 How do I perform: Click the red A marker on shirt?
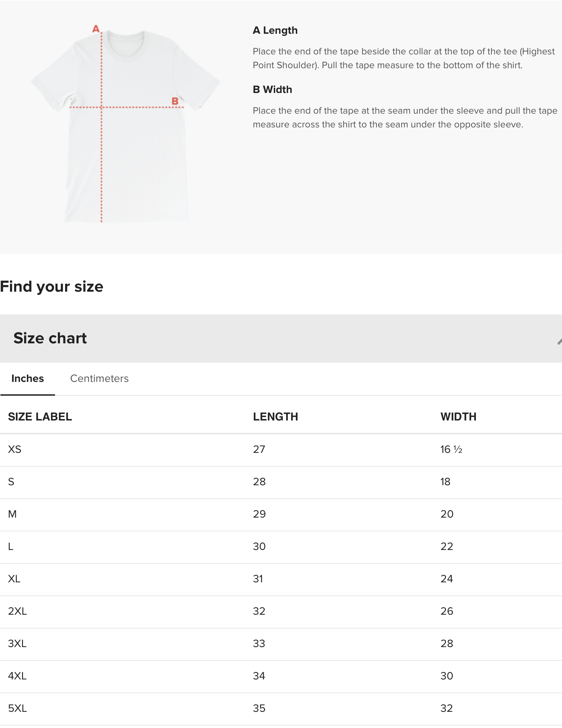coord(96,29)
